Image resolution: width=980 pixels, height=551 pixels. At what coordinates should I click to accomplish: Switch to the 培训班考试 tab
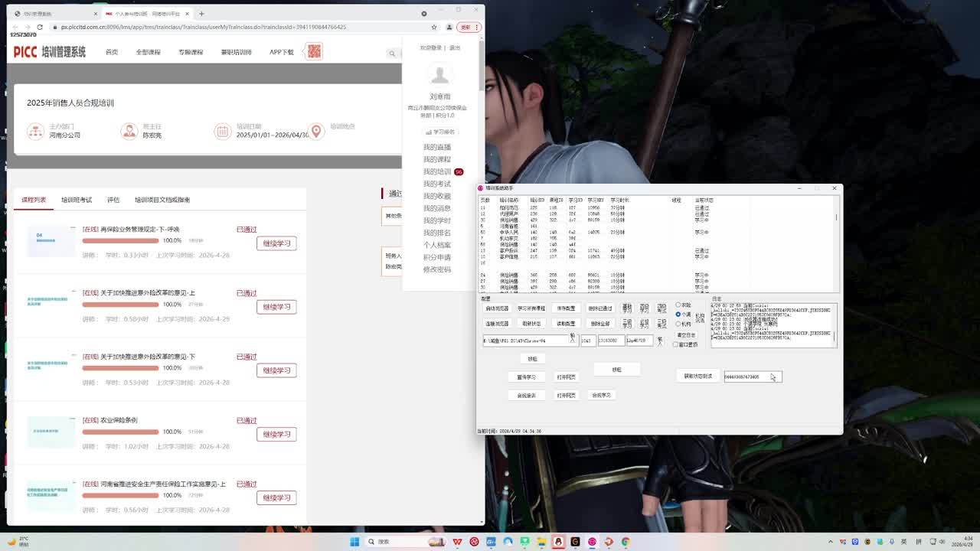[77, 200]
